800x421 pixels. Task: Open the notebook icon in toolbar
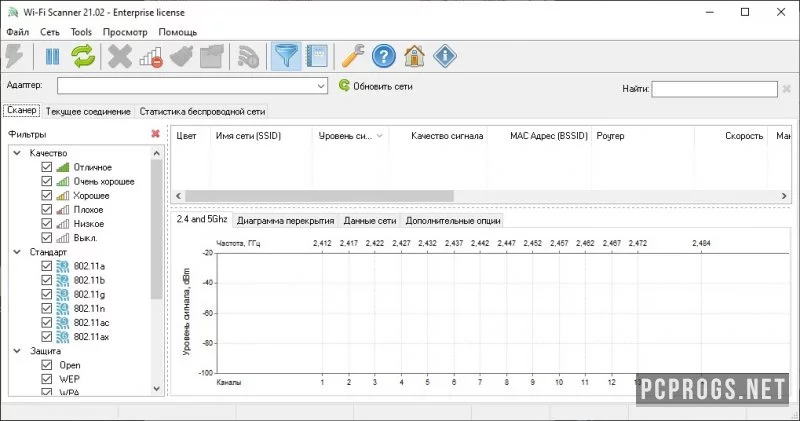[316, 56]
